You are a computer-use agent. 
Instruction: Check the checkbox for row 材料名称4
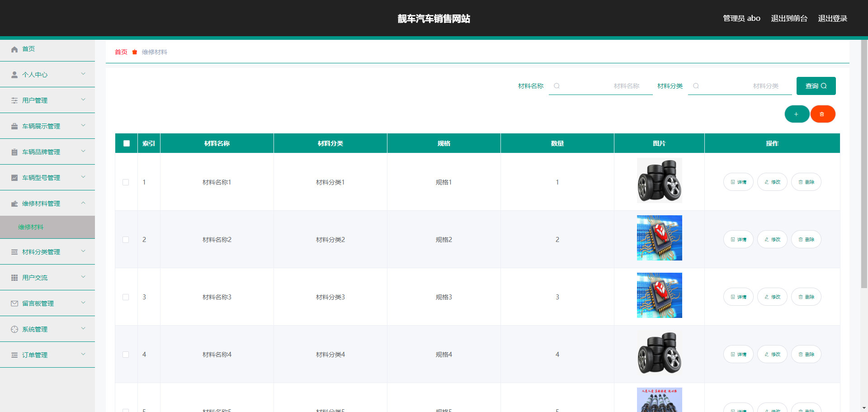coord(126,355)
